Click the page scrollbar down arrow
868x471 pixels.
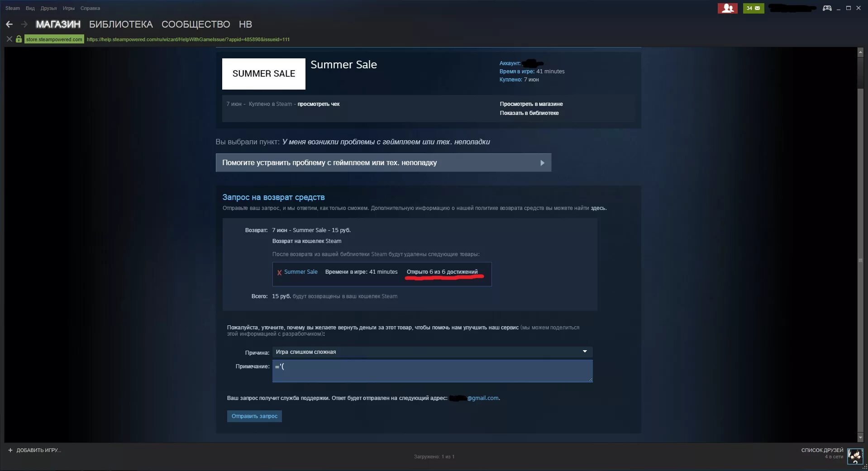(x=860, y=438)
